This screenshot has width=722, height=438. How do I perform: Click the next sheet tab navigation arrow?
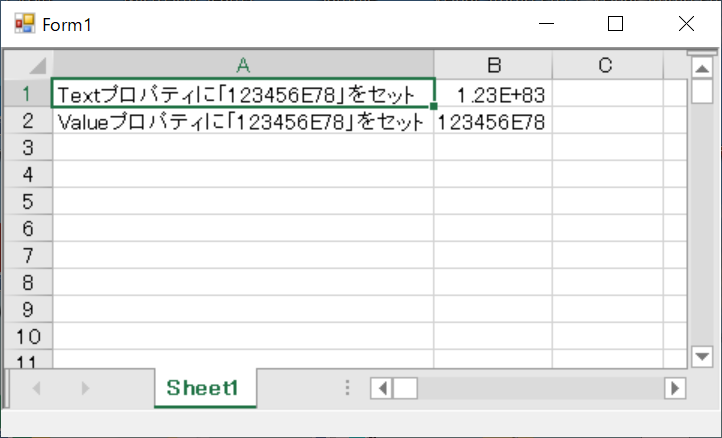pyautogui.click(x=85, y=388)
